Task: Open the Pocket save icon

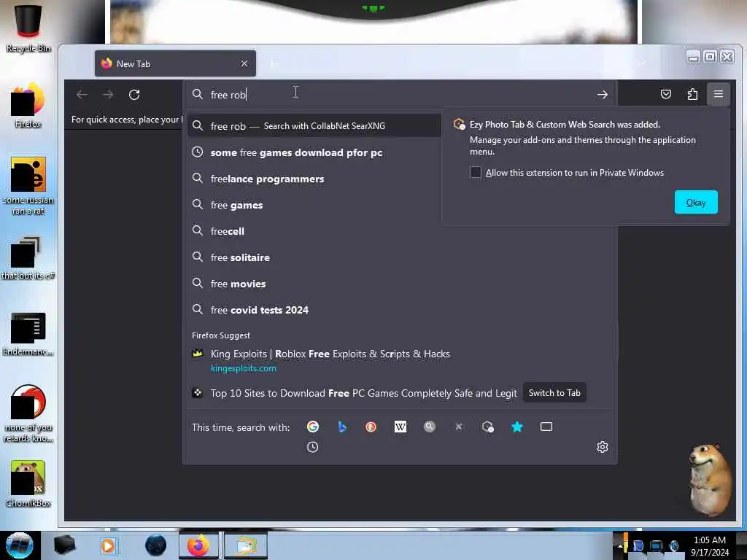Action: 665,94
